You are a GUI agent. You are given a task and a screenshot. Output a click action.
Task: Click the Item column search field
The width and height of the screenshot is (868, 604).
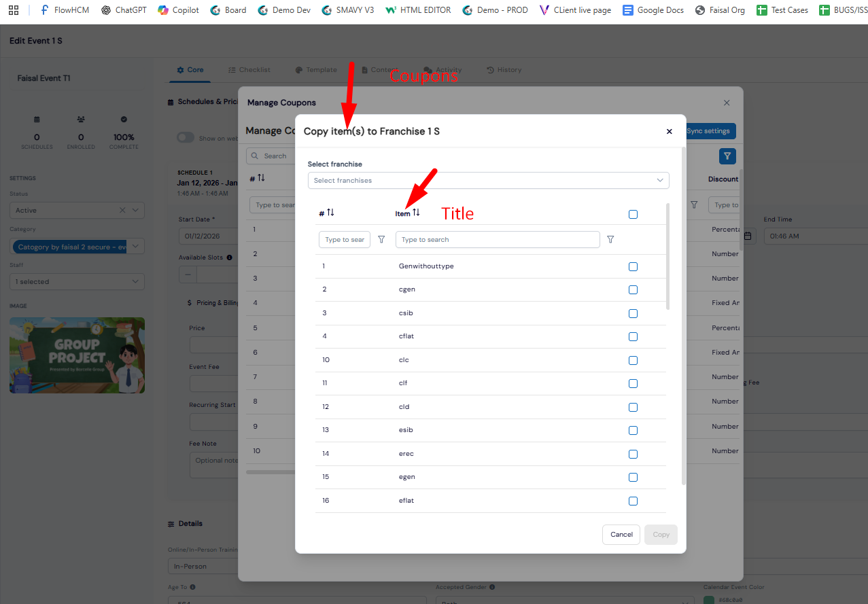pos(498,239)
